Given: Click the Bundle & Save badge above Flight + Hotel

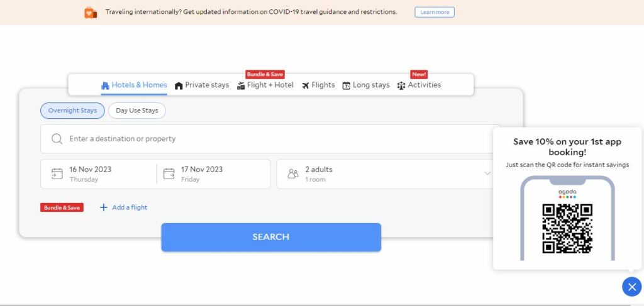Looking at the screenshot, I should pyautogui.click(x=265, y=75).
